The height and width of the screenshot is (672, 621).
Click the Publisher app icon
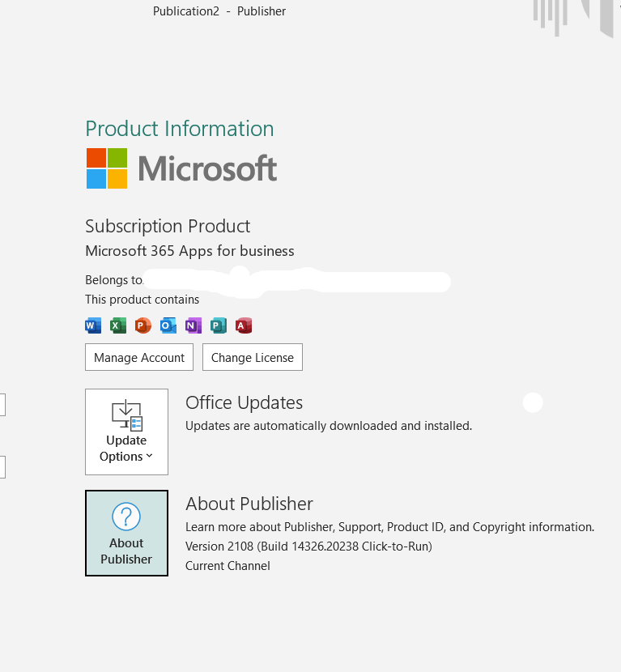coord(218,325)
